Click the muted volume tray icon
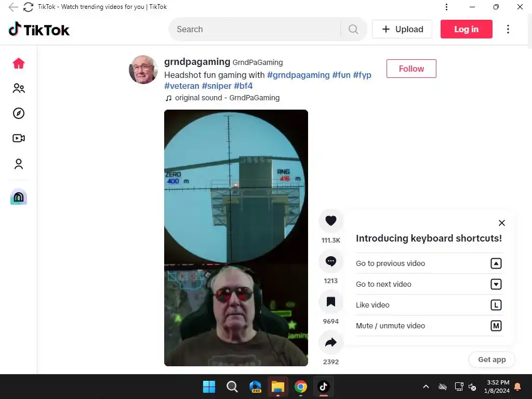532x399 pixels. 472,387
